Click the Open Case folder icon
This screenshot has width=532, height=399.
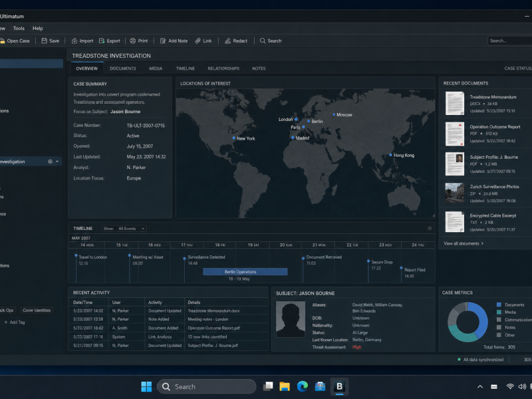[3, 41]
